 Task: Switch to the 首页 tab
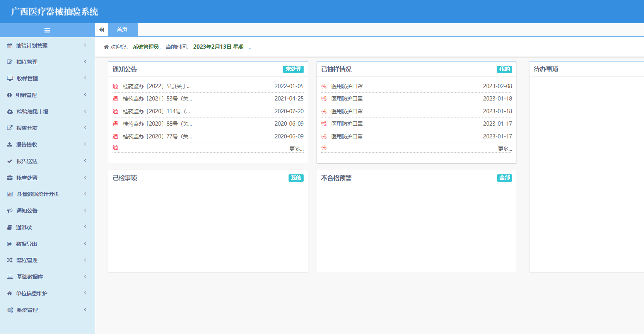coord(122,30)
